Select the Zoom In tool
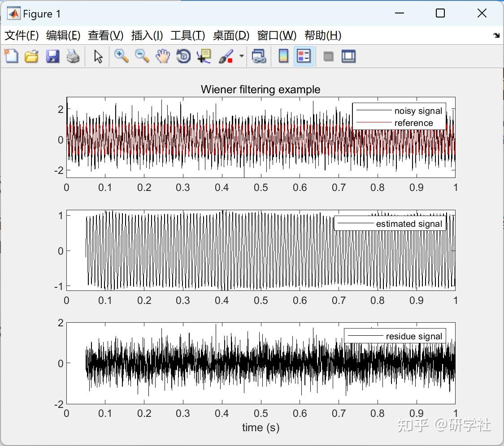The height and width of the screenshot is (446, 504). point(121,56)
